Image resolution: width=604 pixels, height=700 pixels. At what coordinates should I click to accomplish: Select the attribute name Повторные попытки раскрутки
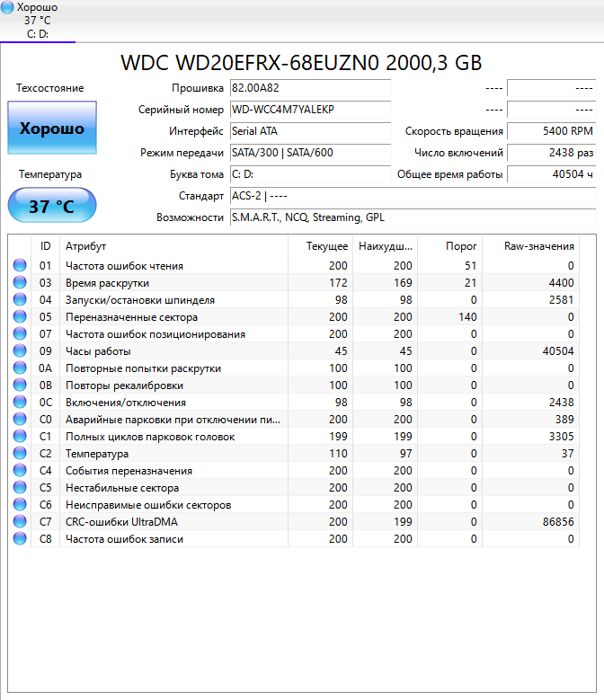[143, 368]
